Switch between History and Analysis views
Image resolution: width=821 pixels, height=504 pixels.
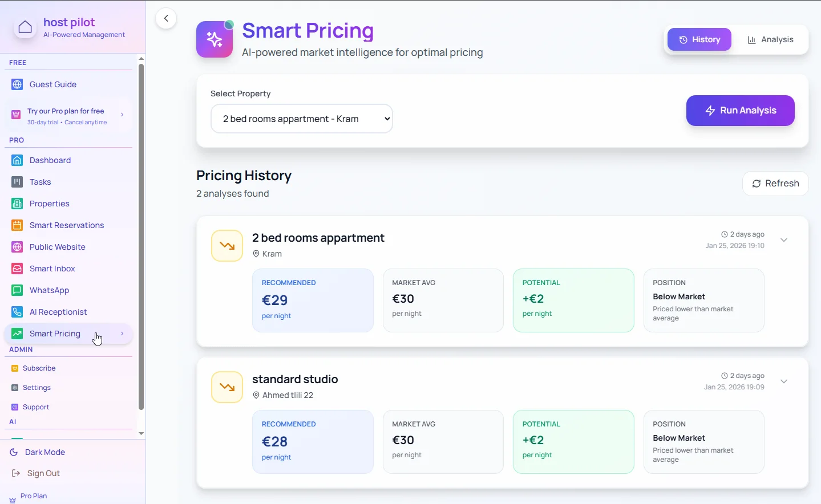737,39
